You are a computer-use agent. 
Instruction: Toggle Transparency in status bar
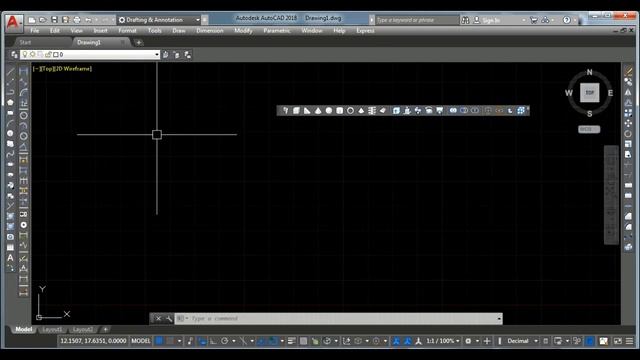[x=303, y=341]
